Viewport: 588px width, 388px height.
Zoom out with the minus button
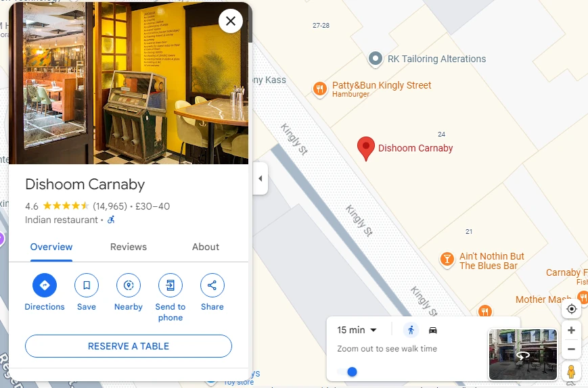(572, 349)
